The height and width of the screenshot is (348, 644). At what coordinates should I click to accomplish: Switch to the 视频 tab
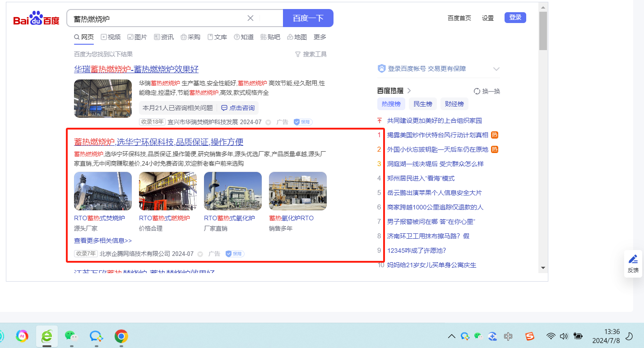coord(111,37)
